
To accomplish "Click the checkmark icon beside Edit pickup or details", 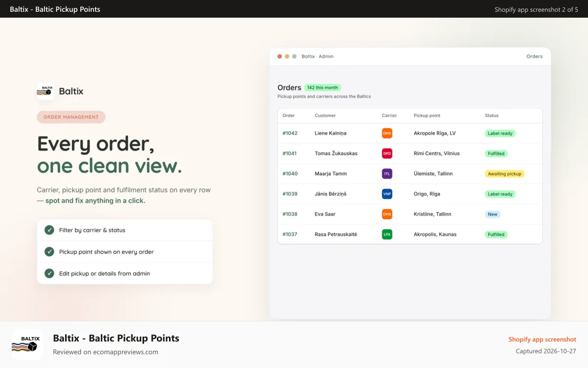I will pos(49,273).
